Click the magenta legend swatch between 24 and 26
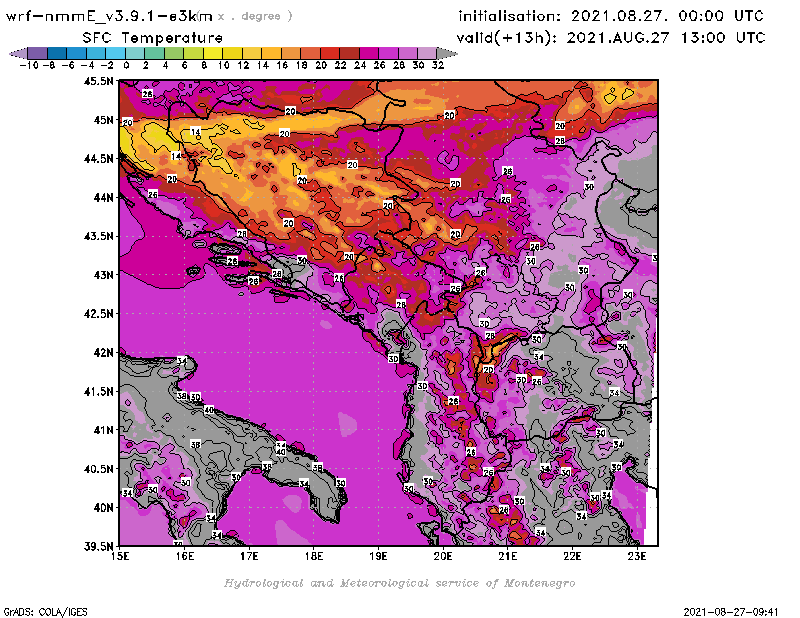800x618 pixels. tap(369, 53)
